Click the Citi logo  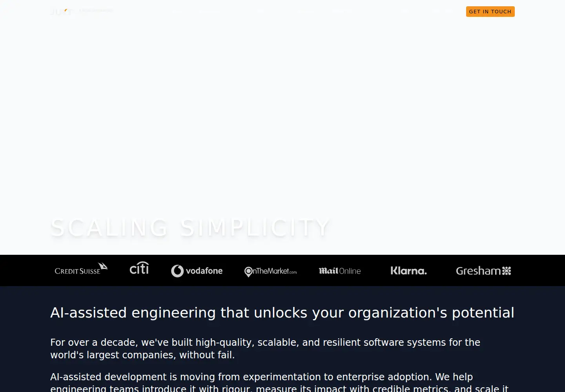(x=139, y=268)
